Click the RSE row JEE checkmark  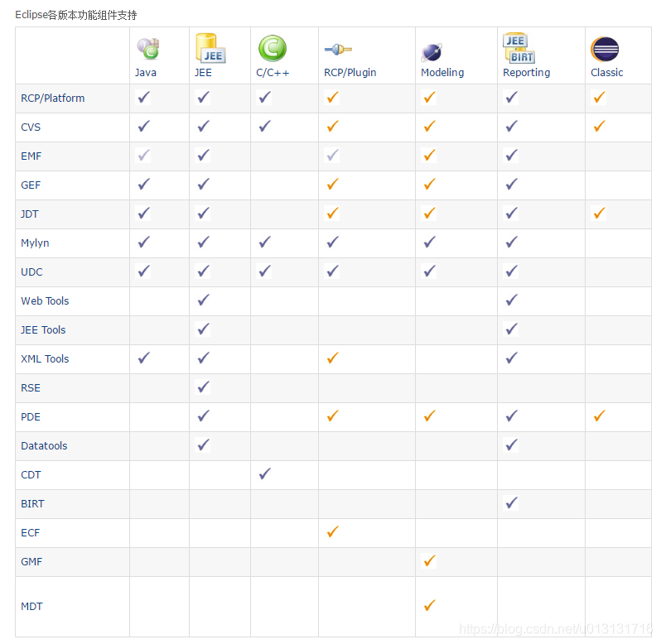click(x=203, y=387)
